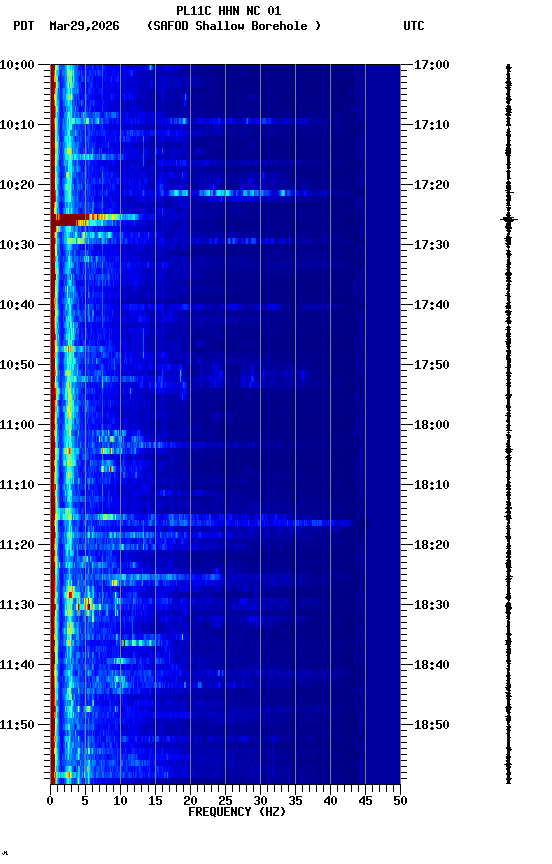
Task: Click the 15 Hz frequency axis label
Action: point(155,801)
